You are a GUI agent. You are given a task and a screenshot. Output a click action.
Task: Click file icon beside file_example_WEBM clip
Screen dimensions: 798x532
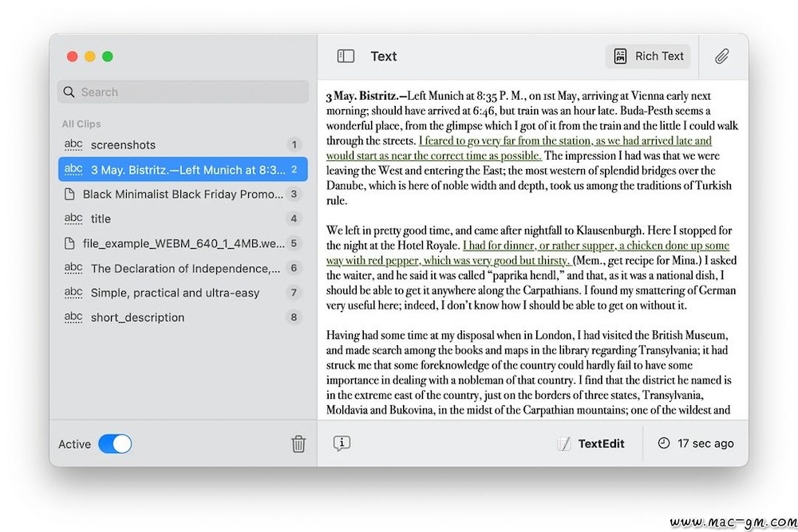pyautogui.click(x=69, y=243)
